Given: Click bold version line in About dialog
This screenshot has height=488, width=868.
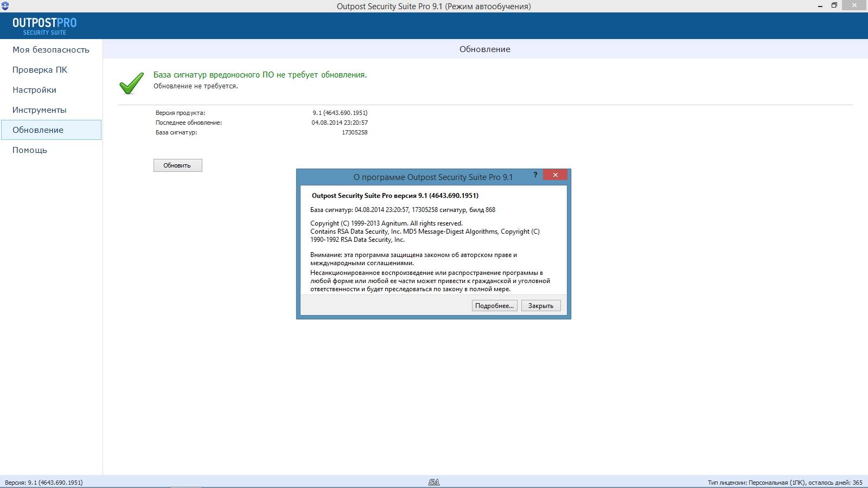Looking at the screenshot, I should [395, 195].
